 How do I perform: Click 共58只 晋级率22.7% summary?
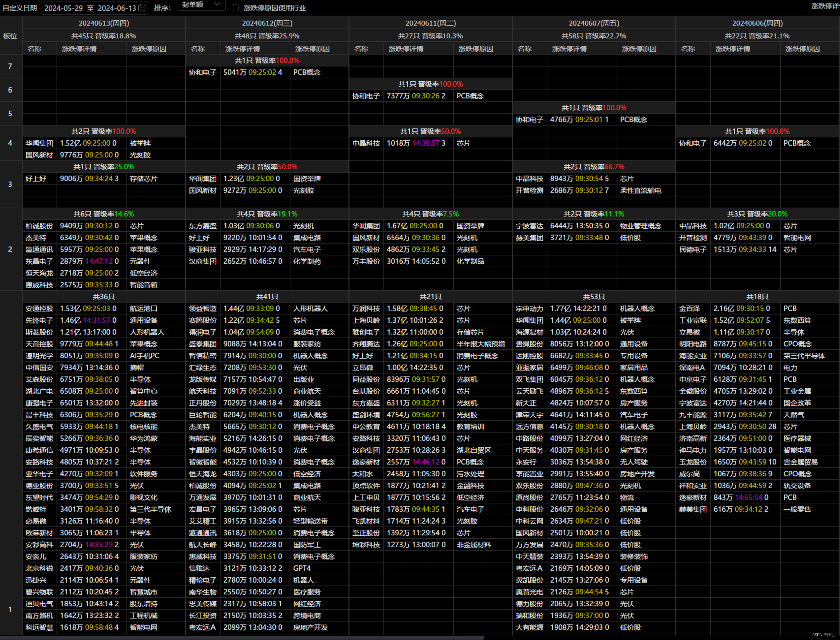[x=594, y=36]
